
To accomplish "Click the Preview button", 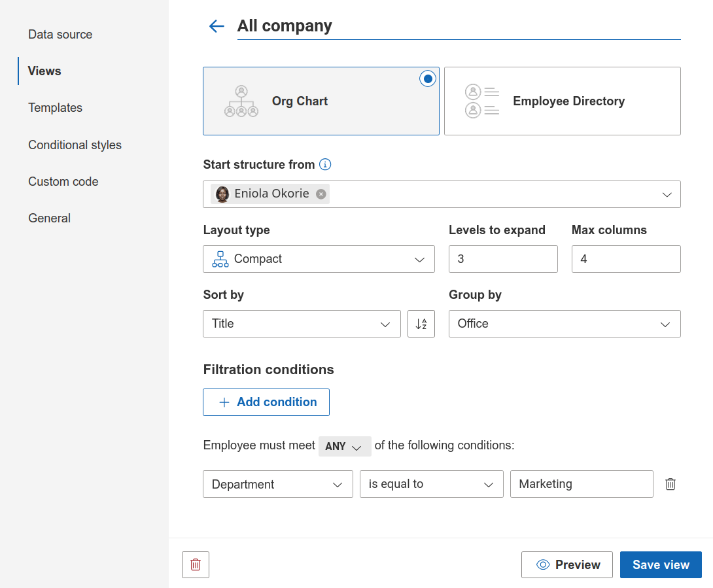I will pyautogui.click(x=567, y=565).
